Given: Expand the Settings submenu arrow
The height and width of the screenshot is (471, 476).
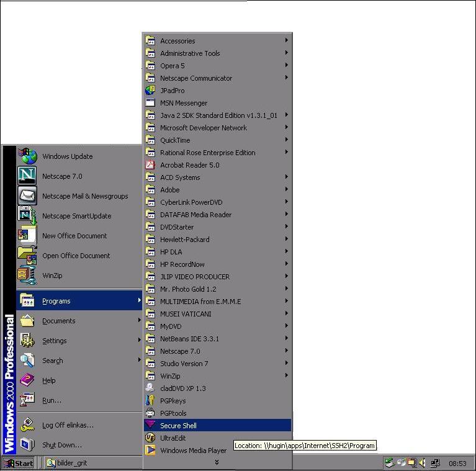Looking at the screenshot, I should pos(140,340).
